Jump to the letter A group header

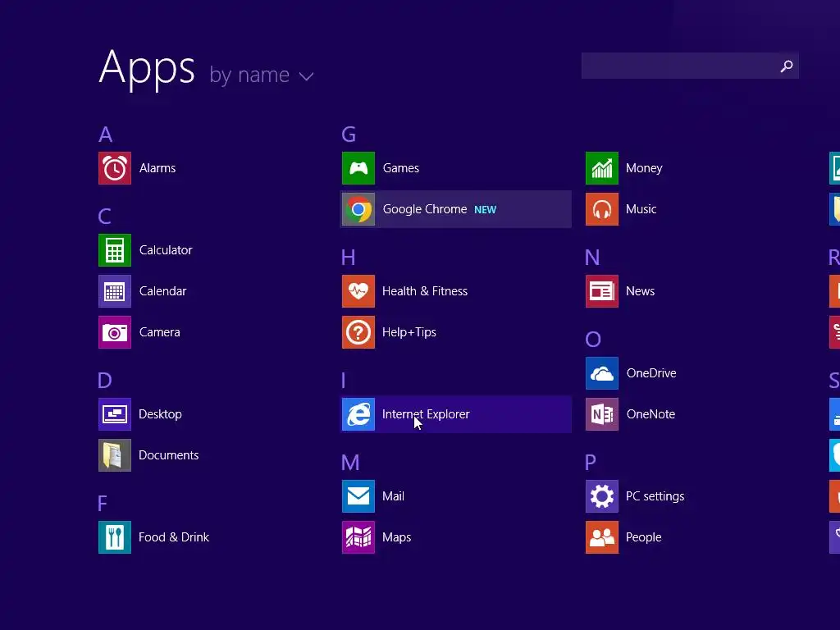coord(106,135)
